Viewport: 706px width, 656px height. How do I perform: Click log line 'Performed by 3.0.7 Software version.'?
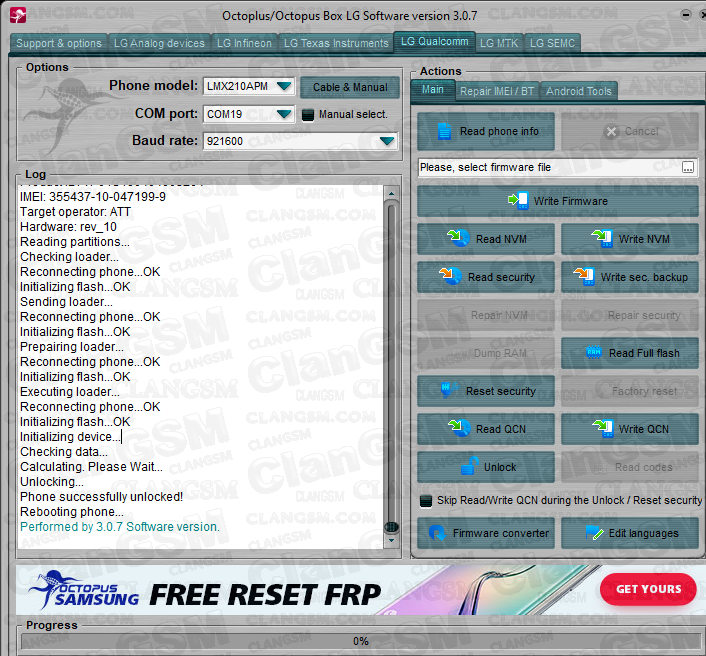point(120,527)
